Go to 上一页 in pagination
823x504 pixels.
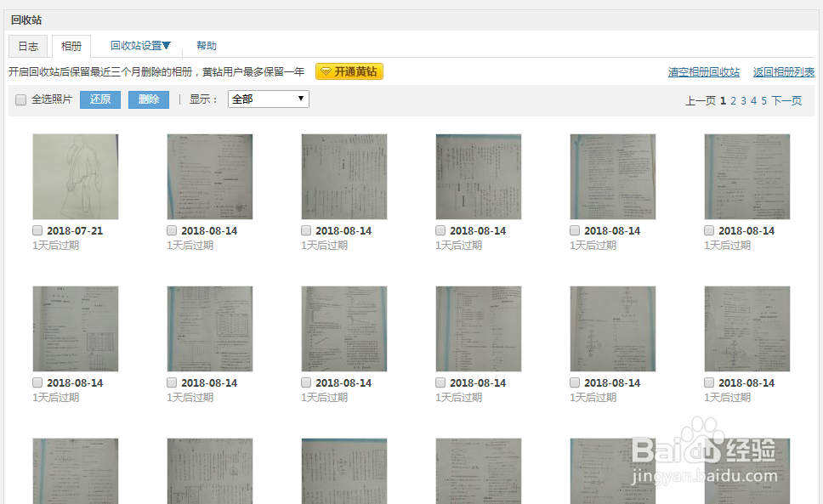701,100
